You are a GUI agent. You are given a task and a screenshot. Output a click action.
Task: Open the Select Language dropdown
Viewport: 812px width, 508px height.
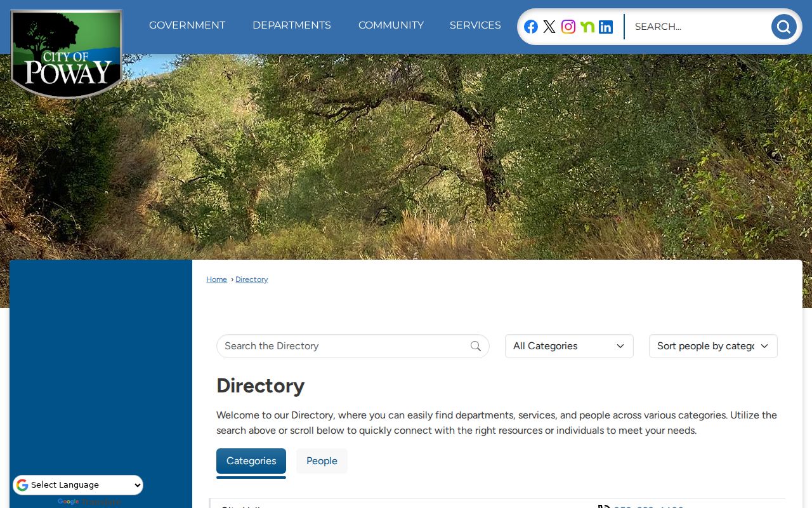pyautogui.click(x=78, y=485)
